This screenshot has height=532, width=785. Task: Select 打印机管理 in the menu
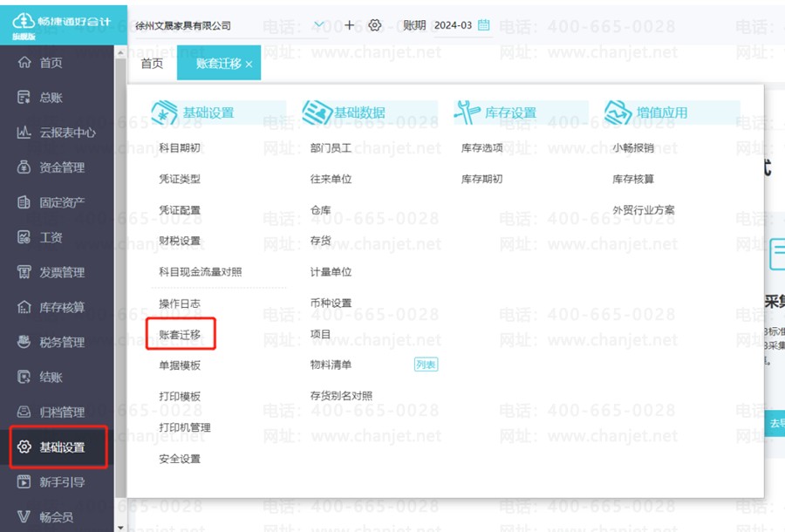click(x=185, y=427)
